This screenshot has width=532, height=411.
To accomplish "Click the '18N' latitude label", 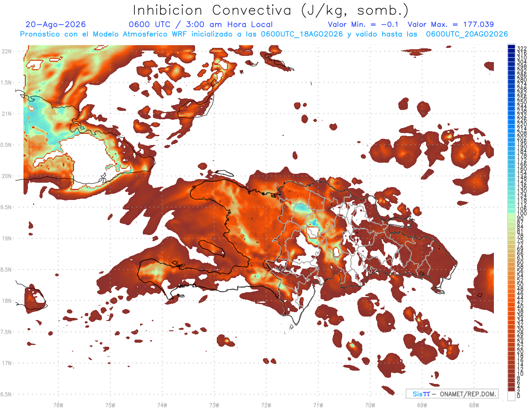I will (7, 301).
